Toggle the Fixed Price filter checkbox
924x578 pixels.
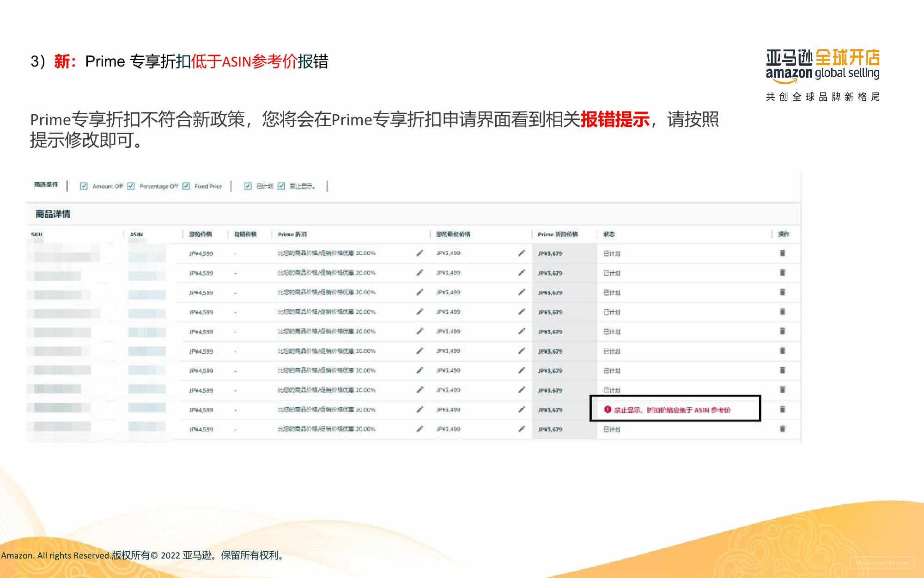point(186,186)
